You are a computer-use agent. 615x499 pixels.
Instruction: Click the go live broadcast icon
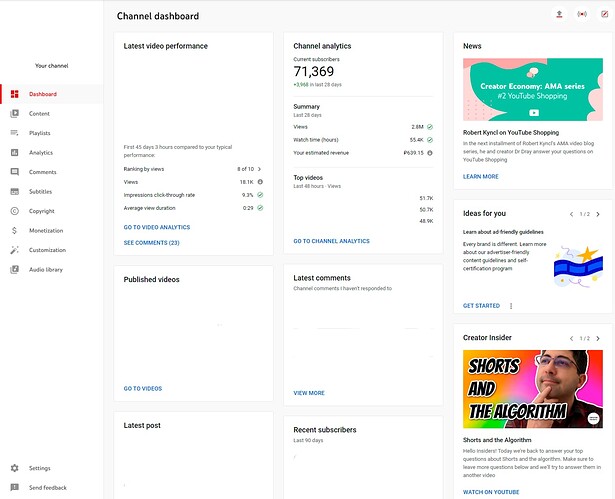pos(582,15)
